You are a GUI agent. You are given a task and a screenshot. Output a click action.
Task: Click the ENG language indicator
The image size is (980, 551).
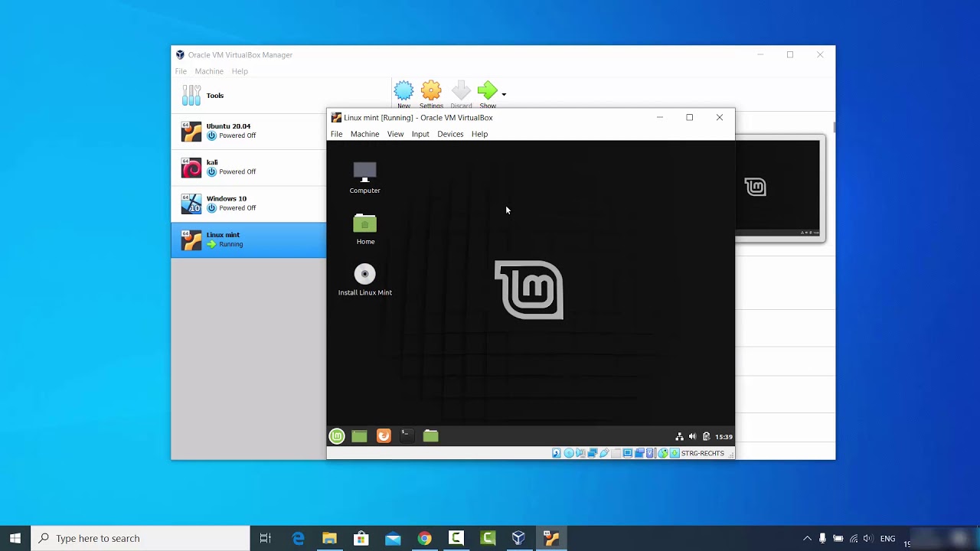(x=887, y=538)
